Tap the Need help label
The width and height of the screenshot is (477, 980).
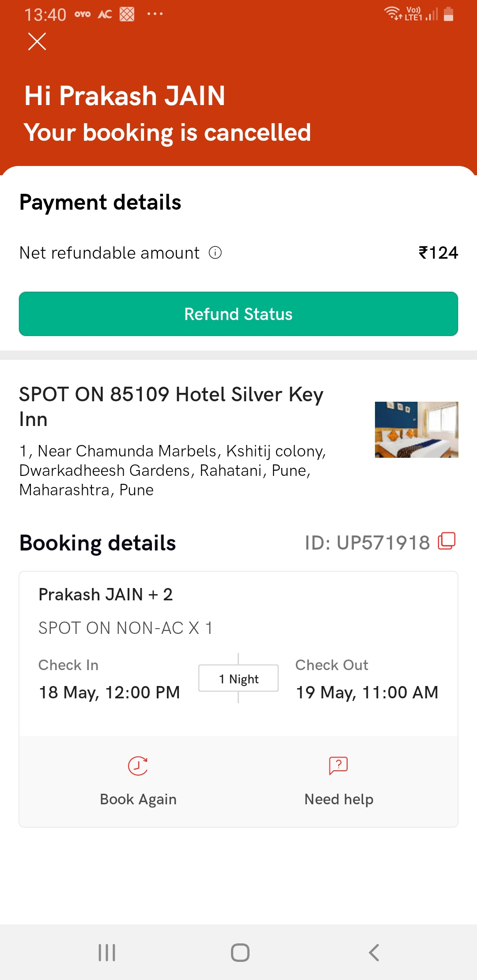click(x=339, y=799)
